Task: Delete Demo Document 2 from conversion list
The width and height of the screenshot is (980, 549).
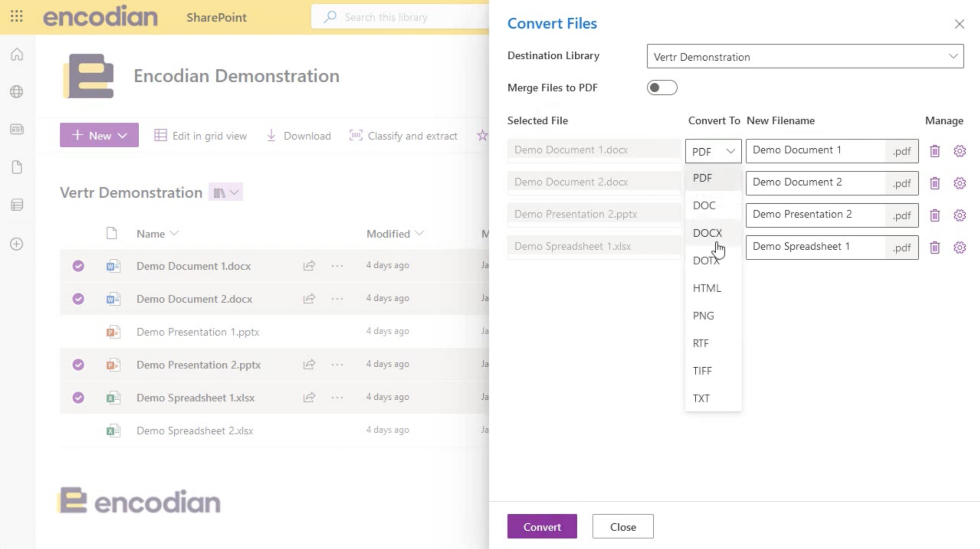Action: pos(935,183)
